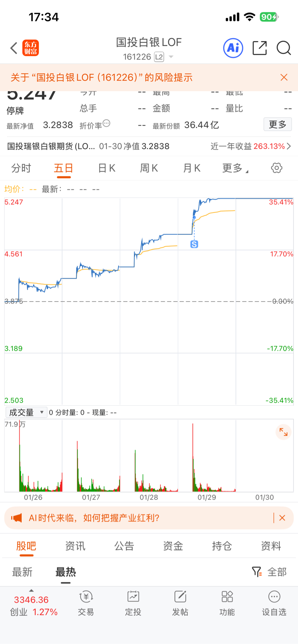
Task: Open the 成交量 indicator dropdown
Action: pos(26,412)
